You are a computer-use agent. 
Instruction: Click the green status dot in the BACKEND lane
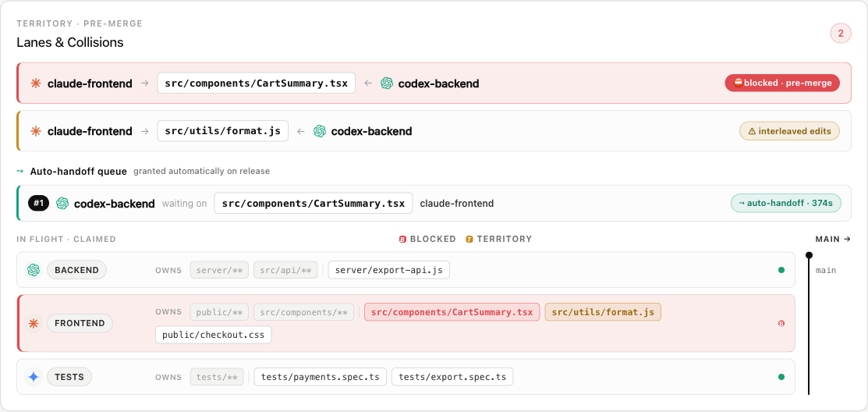(781, 270)
